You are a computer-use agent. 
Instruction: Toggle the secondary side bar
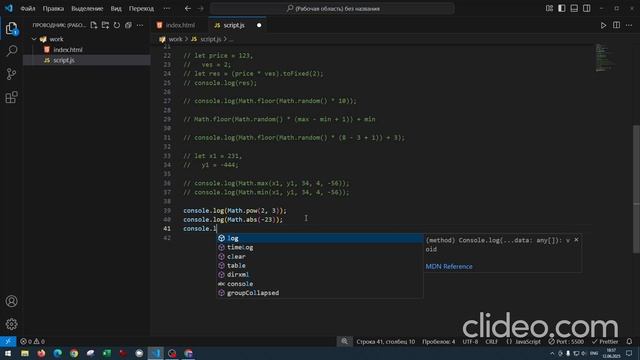click(x=587, y=8)
